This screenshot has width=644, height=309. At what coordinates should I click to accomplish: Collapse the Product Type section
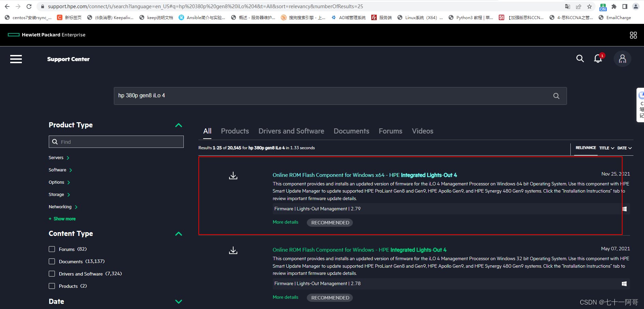point(179,125)
